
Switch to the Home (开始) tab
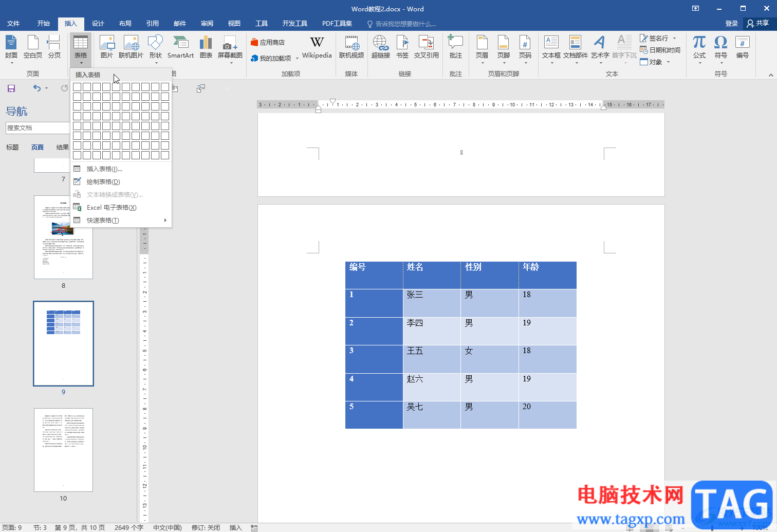(x=44, y=24)
